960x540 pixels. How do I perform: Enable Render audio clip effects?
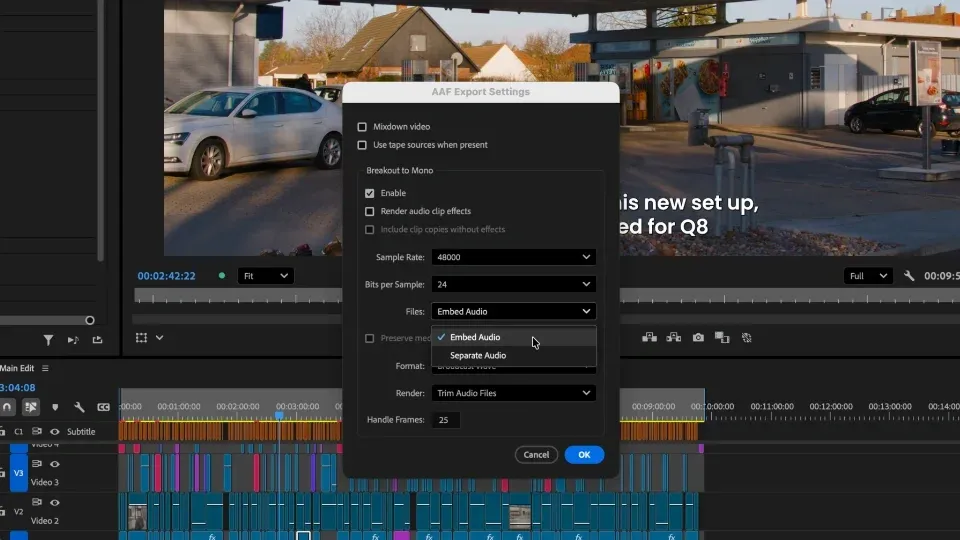coord(369,211)
